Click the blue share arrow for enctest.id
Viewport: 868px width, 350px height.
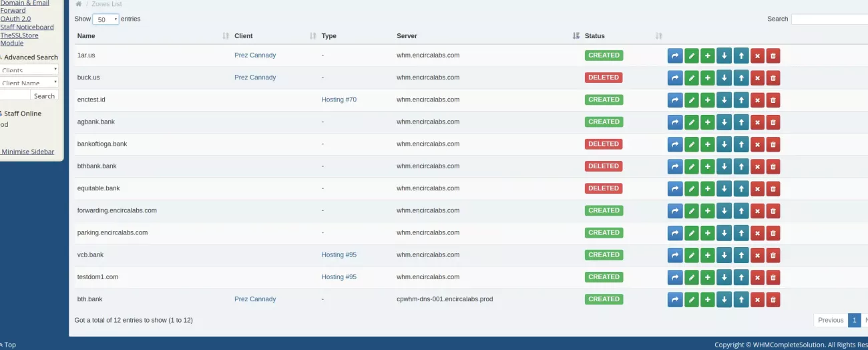[x=675, y=100]
